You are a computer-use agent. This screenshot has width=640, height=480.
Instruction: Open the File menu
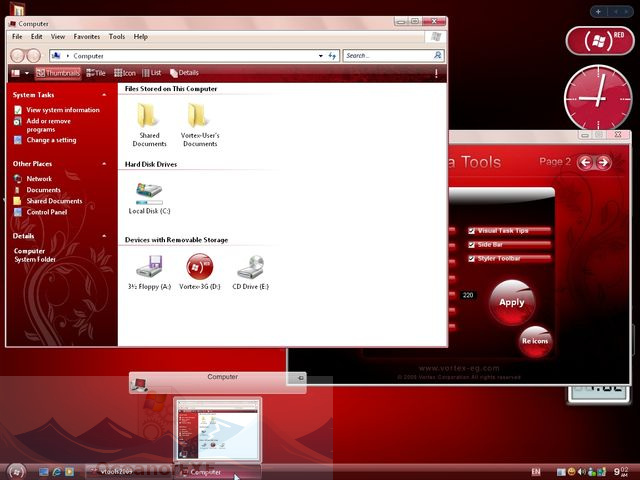pos(17,37)
